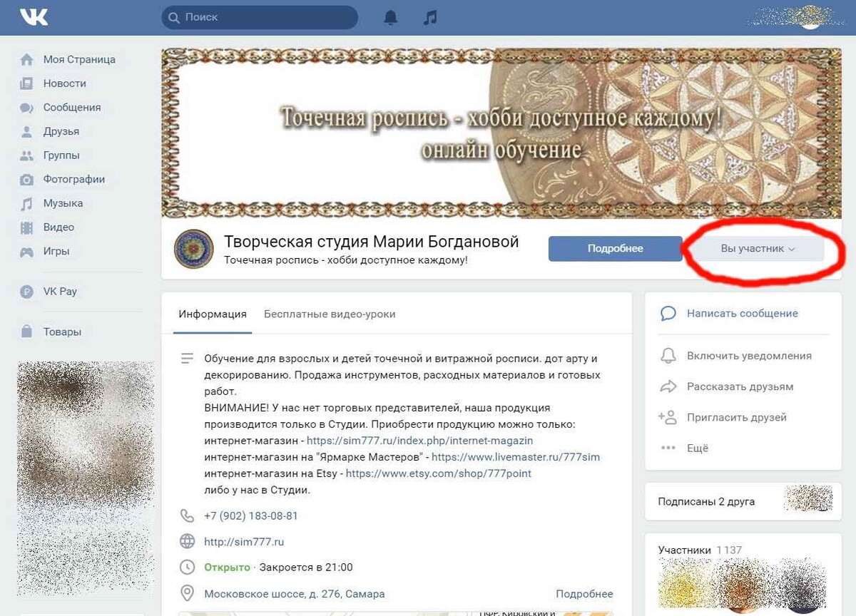Click the blue Подробнее button
Image resolution: width=856 pixels, height=616 pixels.
[x=615, y=249]
